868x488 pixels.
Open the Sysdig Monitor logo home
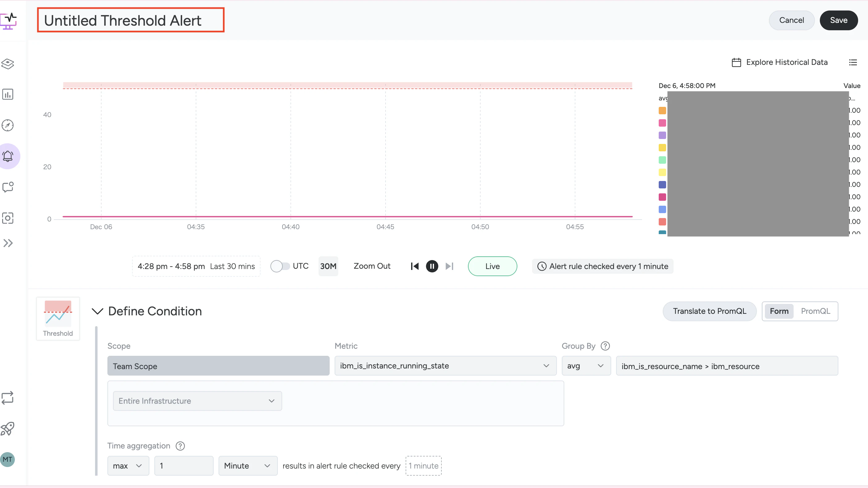(x=8, y=21)
